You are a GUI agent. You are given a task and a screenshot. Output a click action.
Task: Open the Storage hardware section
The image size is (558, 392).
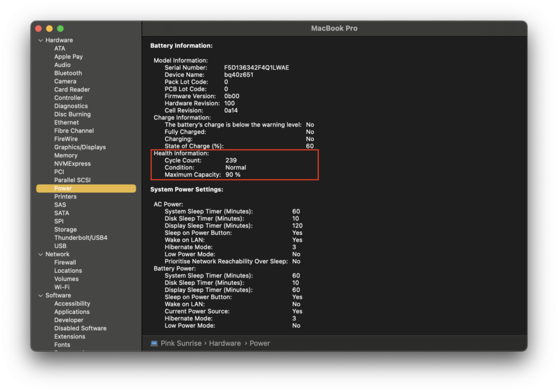(65, 230)
